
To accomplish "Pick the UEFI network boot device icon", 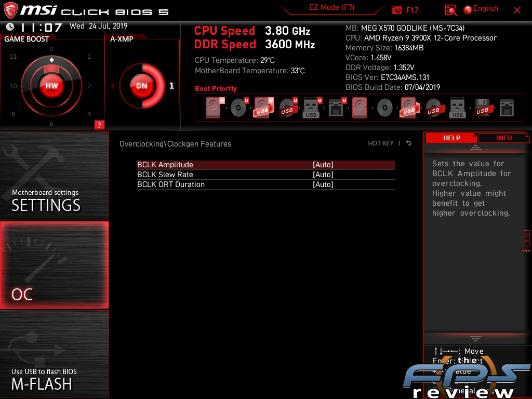I will (337, 108).
